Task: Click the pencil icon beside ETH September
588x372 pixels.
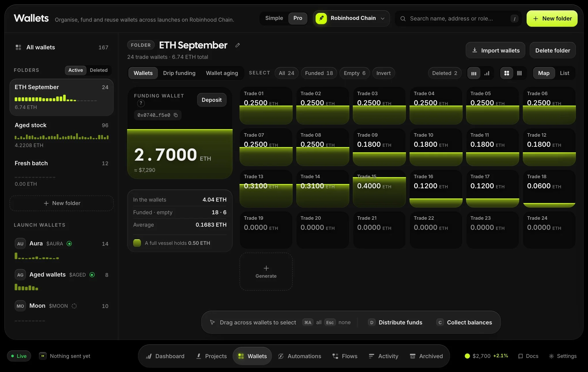Action: click(x=238, y=45)
